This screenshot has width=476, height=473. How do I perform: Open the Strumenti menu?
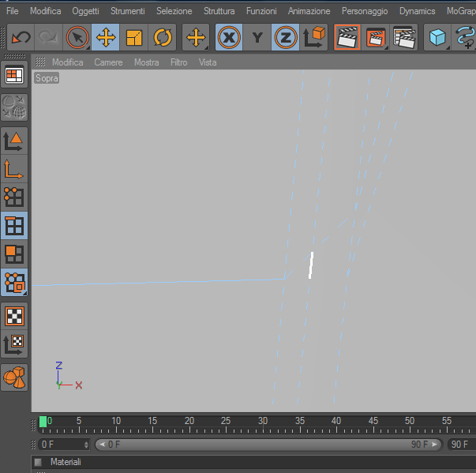pos(128,11)
